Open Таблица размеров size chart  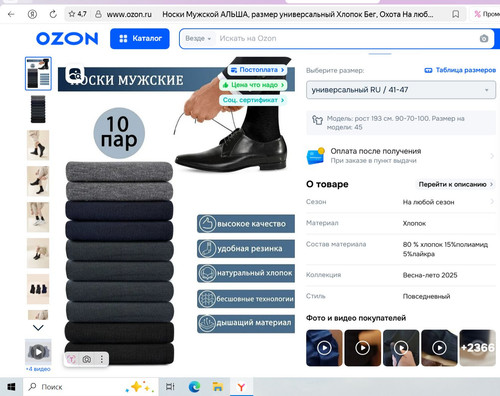coord(460,70)
